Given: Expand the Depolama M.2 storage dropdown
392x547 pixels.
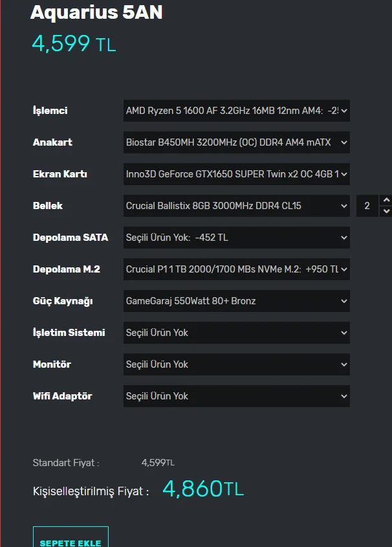Looking at the screenshot, I should tap(236, 269).
